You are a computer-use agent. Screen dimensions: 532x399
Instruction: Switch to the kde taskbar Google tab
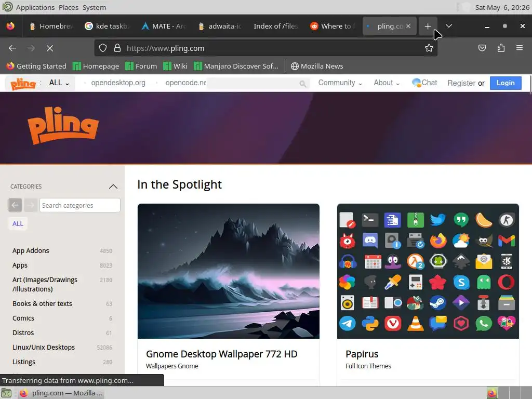point(107,26)
